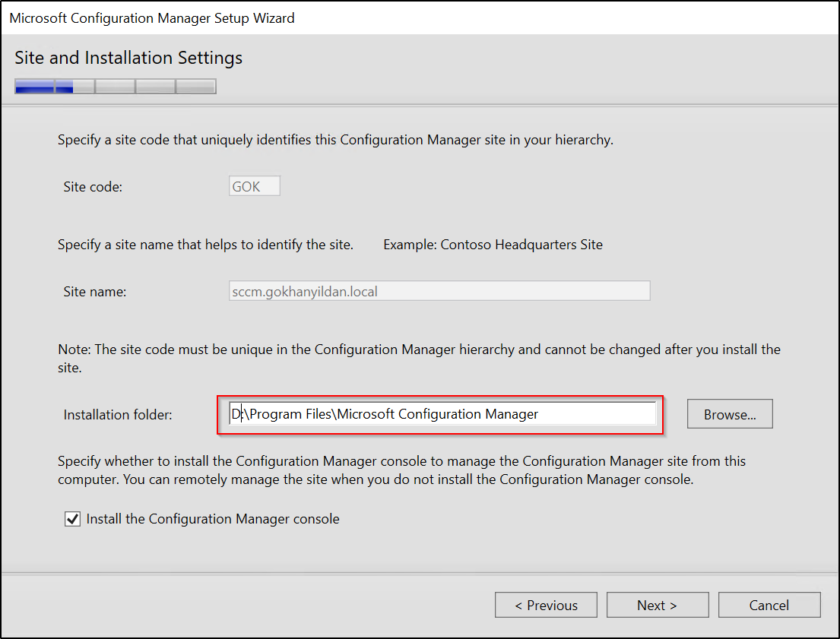Click the Installation folder path field
This screenshot has height=639, width=840.
pyautogui.click(x=442, y=414)
